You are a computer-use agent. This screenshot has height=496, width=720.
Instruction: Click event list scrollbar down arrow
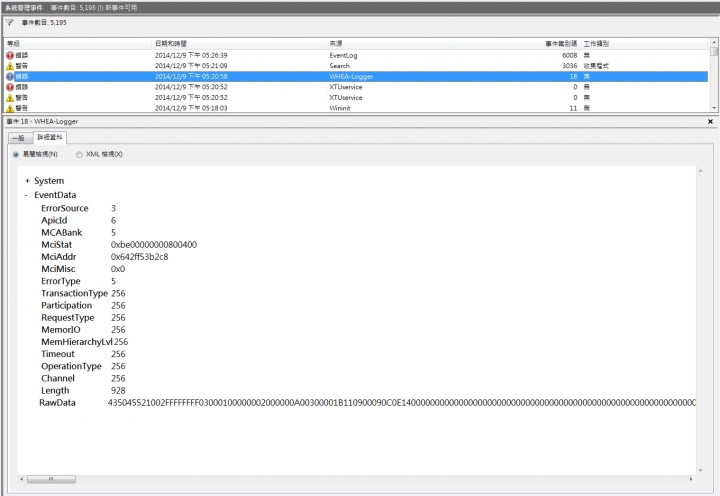point(713,107)
